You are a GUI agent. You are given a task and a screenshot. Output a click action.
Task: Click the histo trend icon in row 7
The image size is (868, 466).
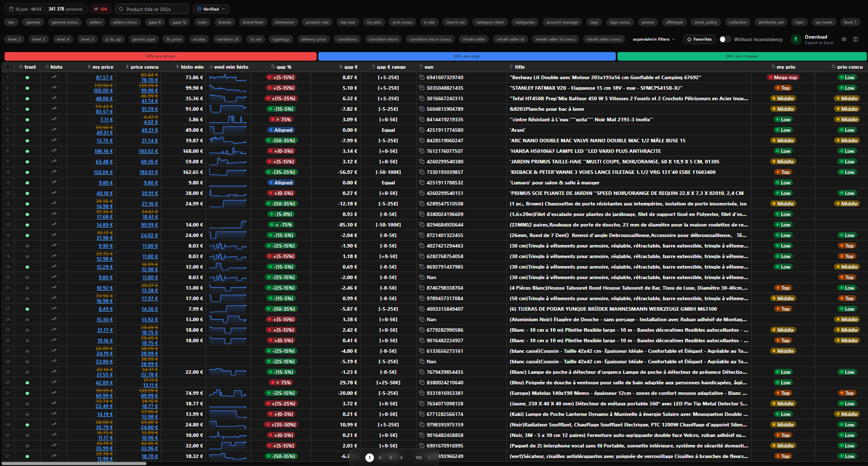coord(54,140)
